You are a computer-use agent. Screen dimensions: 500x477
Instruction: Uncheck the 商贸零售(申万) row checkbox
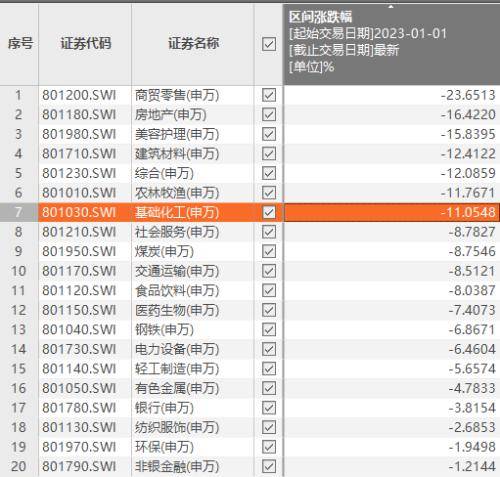click(x=269, y=95)
